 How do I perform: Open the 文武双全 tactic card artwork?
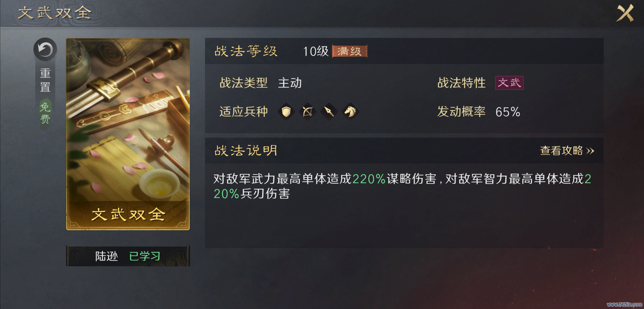[128, 134]
